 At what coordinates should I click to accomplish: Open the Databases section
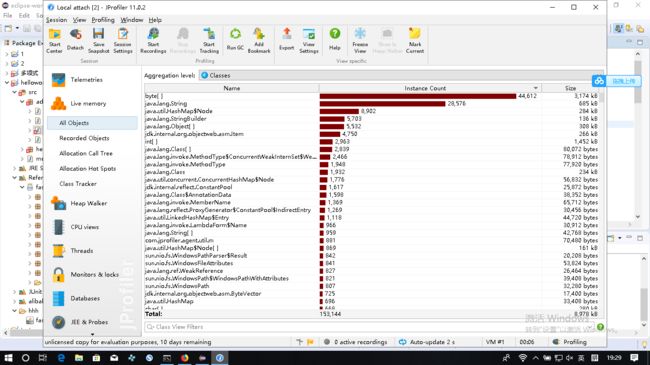85,298
